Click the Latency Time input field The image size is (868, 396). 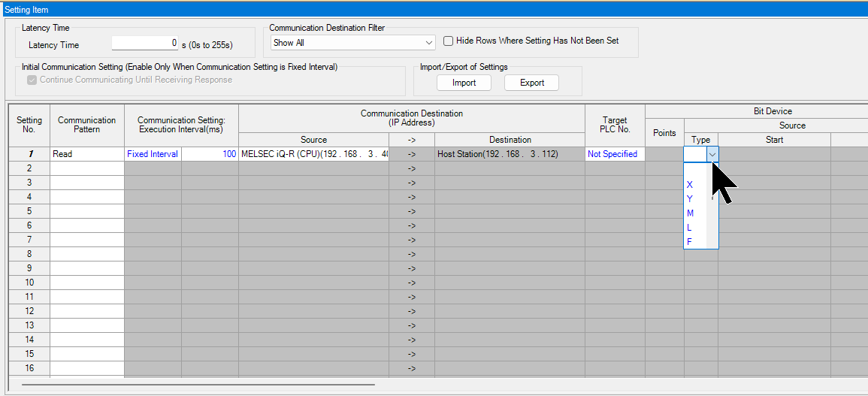[146, 43]
